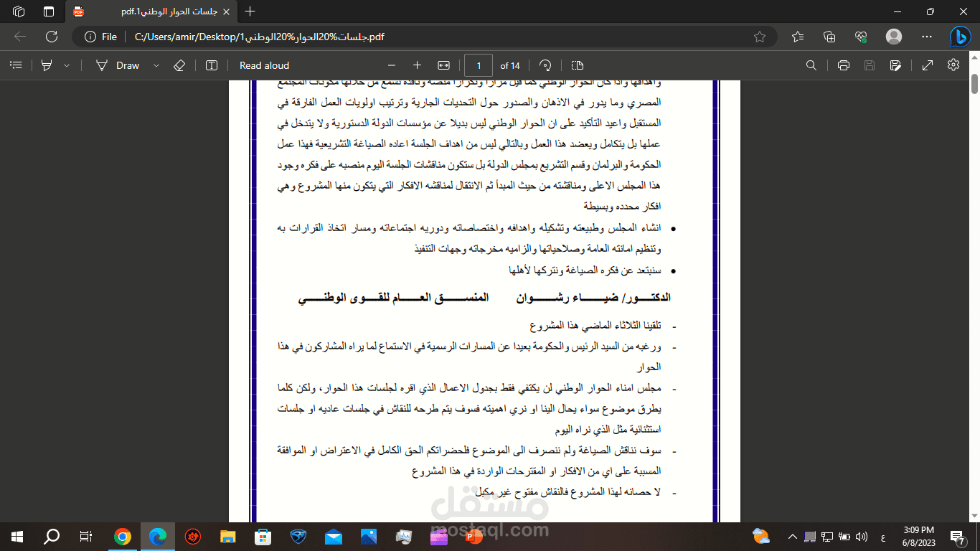Open the Favorites list
The height and width of the screenshot is (551, 980).
coord(798,37)
